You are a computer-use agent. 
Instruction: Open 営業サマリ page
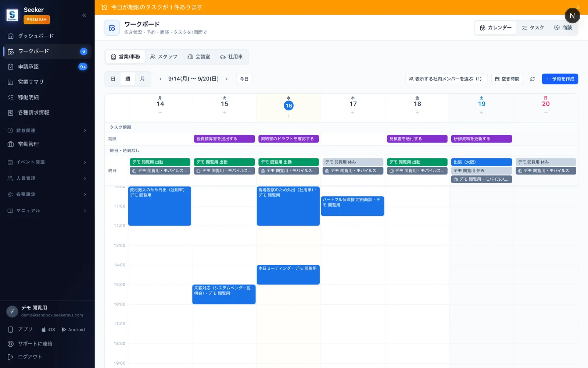(x=47, y=82)
